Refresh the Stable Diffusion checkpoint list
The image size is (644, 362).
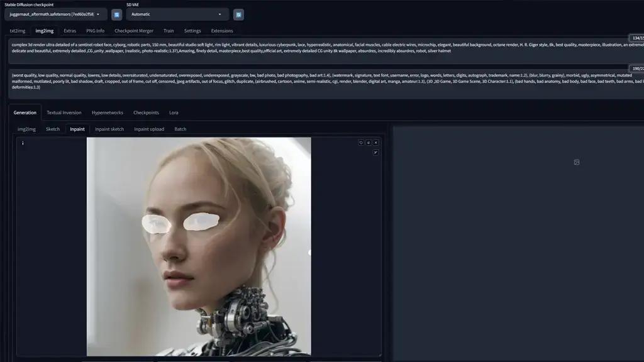117,14
